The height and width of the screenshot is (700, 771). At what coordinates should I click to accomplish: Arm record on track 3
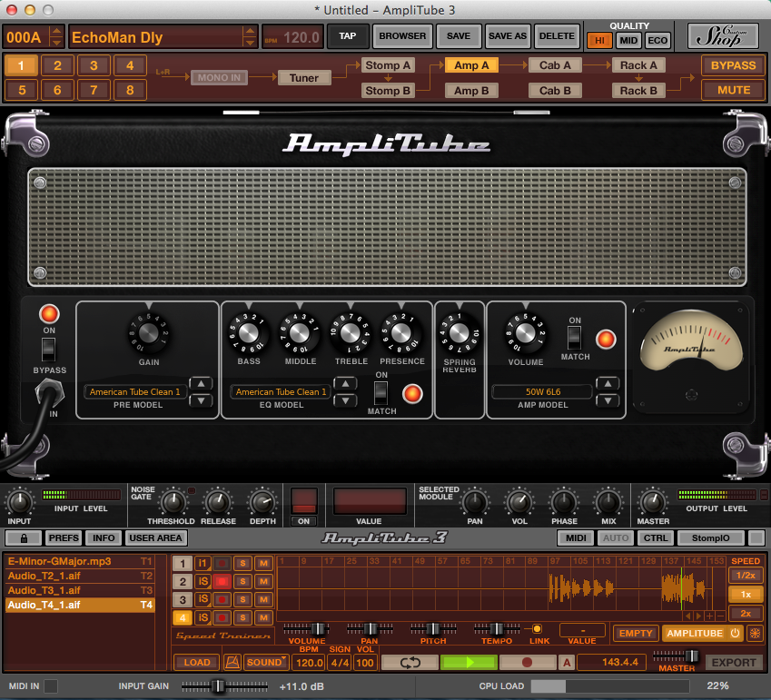click(222, 600)
